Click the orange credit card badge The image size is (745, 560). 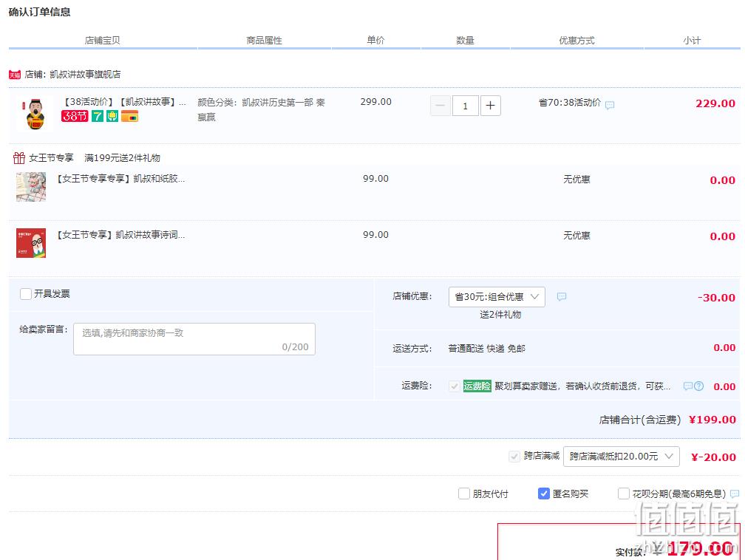pyautogui.click(x=130, y=116)
